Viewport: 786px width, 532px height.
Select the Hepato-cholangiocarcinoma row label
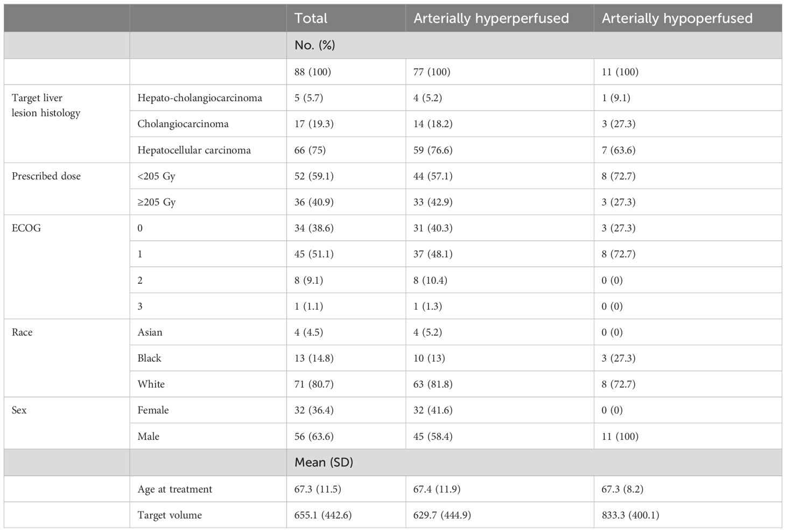[x=200, y=98]
